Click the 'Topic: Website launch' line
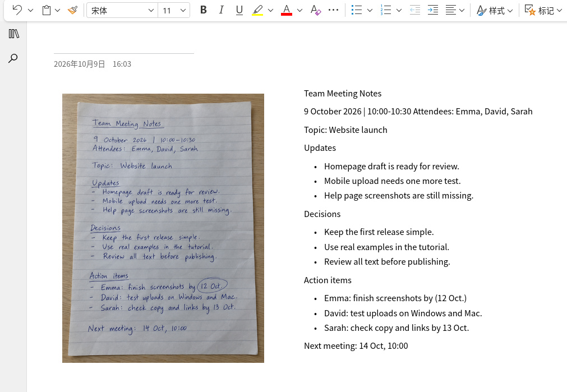Screen dimensions: 567x392 (345, 130)
